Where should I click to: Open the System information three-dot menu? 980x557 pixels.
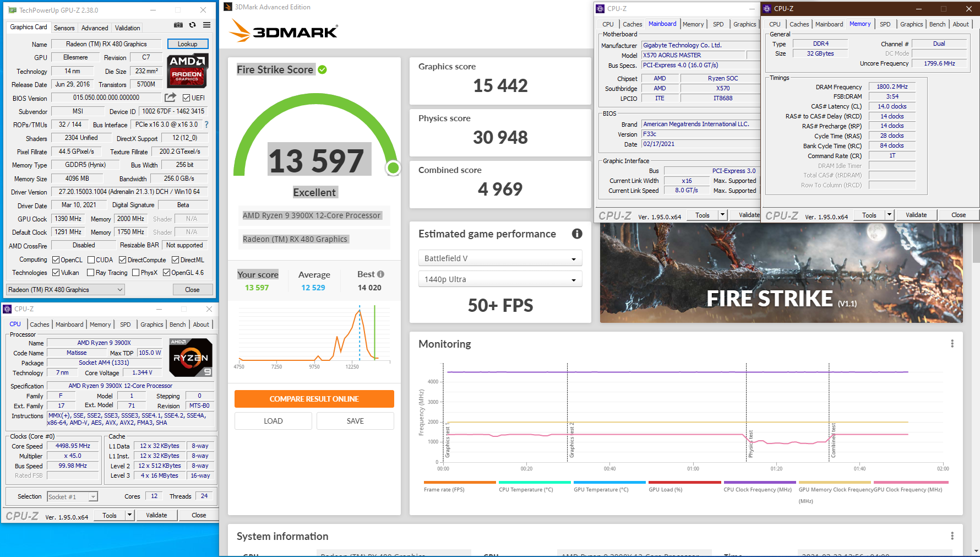tap(952, 536)
